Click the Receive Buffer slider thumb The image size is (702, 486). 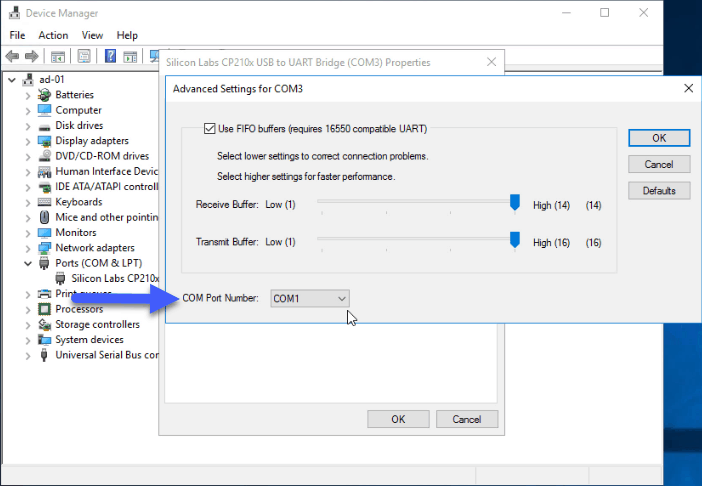pyautogui.click(x=515, y=203)
